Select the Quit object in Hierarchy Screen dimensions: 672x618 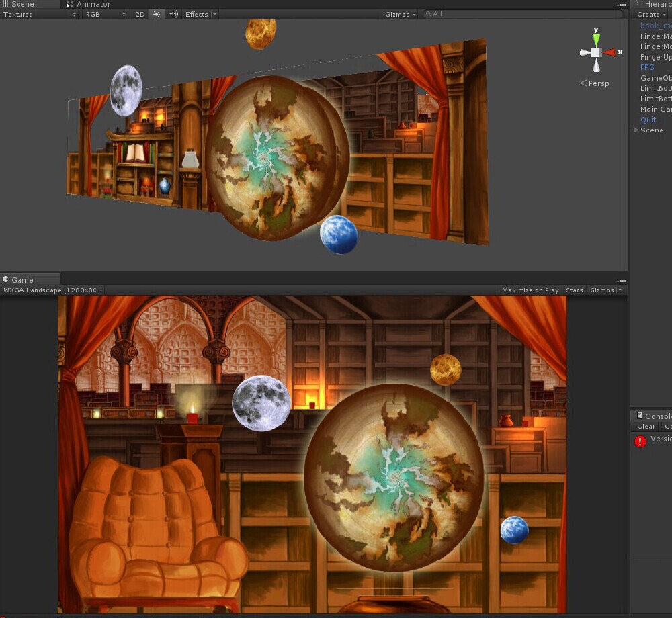[x=648, y=120]
